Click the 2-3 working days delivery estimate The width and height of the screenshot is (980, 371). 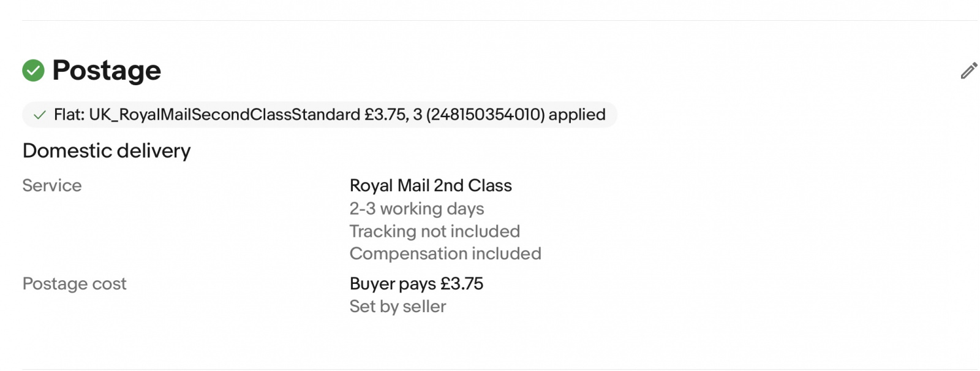click(x=417, y=209)
